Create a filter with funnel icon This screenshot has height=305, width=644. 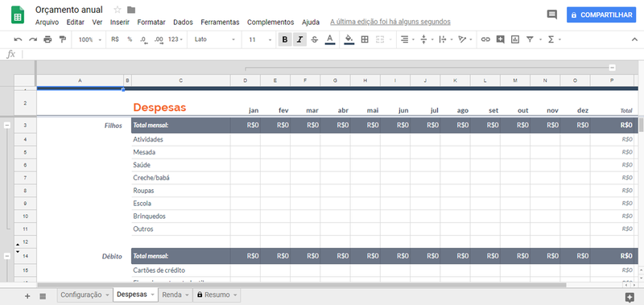tap(530, 39)
